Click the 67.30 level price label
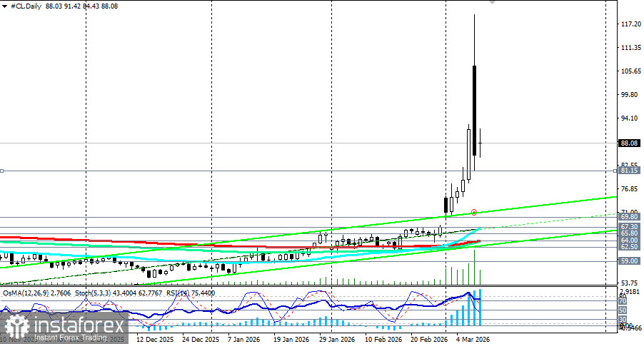Image resolution: width=644 pixels, height=344 pixels. tap(629, 226)
